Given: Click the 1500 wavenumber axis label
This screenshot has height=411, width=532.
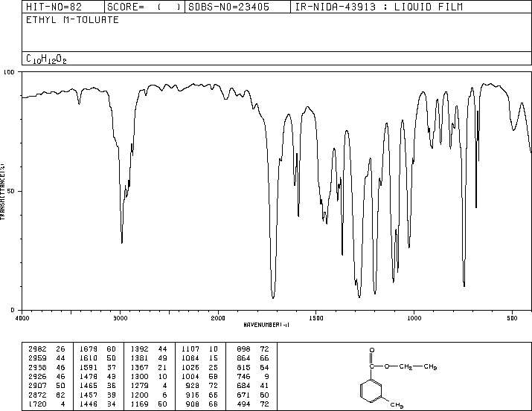Looking at the screenshot, I should click(316, 318).
